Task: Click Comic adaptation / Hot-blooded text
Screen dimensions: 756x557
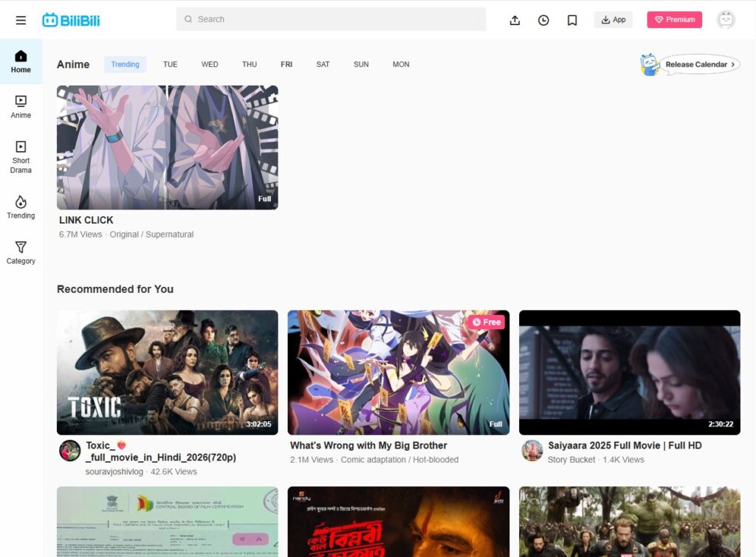Action: coord(399,460)
